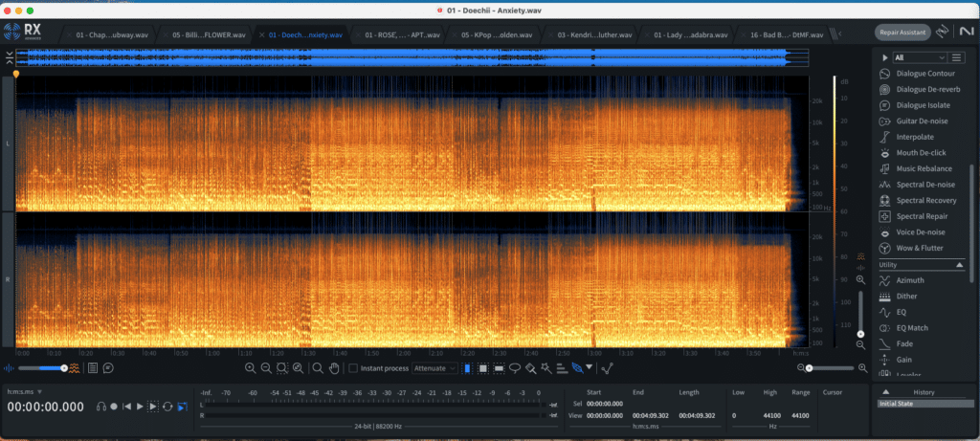Image resolution: width=980 pixels, height=441 pixels.
Task: Toggle the right channel R selector
Action: pyautogui.click(x=8, y=280)
